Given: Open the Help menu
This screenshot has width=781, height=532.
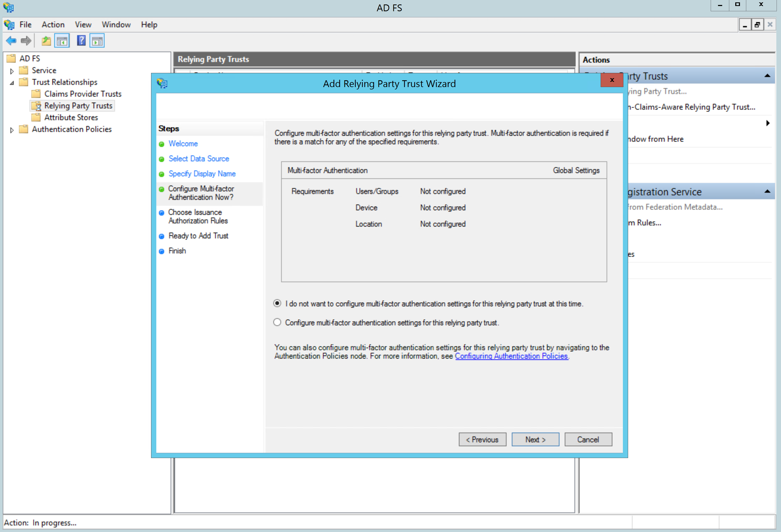Looking at the screenshot, I should pos(149,25).
